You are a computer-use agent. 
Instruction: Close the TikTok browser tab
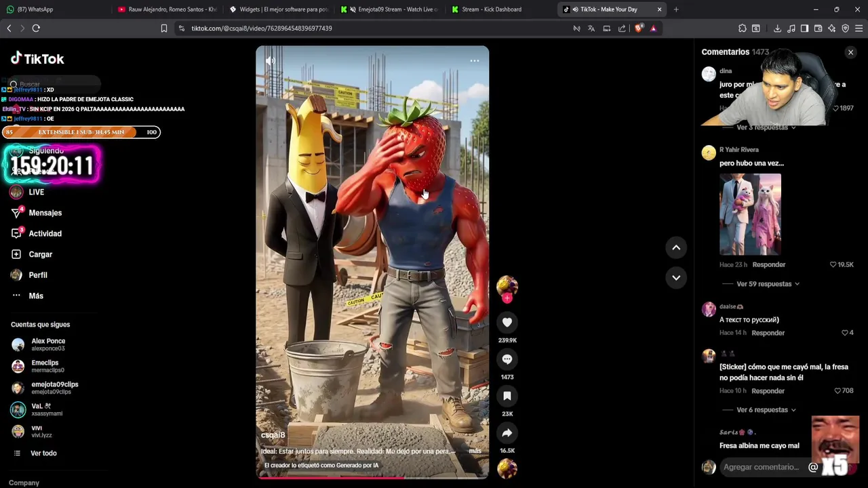click(x=659, y=9)
